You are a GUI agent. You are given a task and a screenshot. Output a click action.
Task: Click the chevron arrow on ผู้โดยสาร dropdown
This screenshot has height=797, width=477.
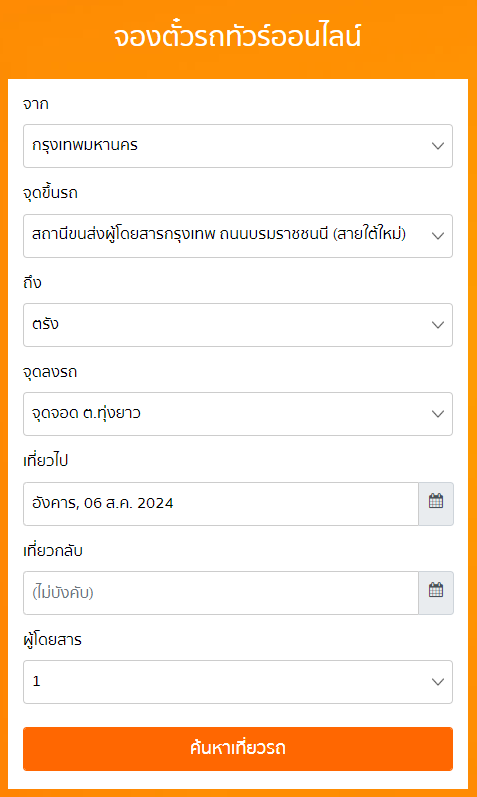point(438,682)
